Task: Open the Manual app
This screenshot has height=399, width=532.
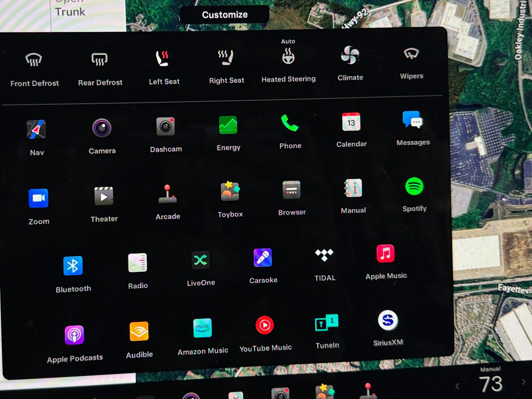Action: pyautogui.click(x=353, y=188)
